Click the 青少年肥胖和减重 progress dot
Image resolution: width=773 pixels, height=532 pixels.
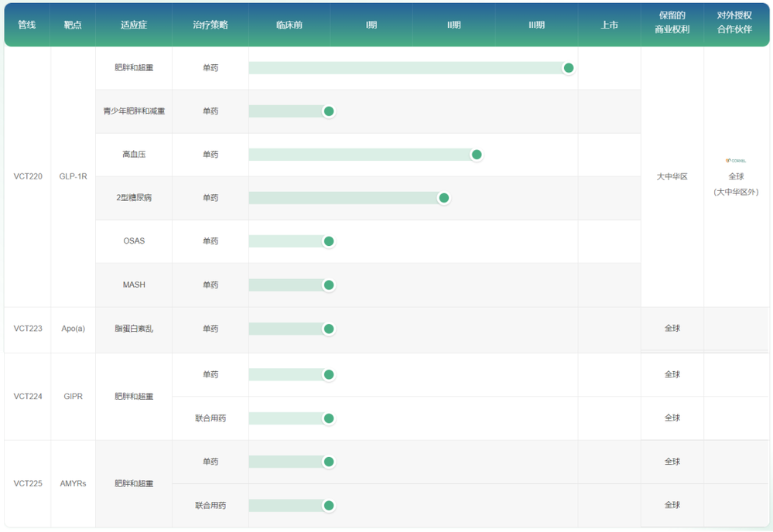point(329,111)
